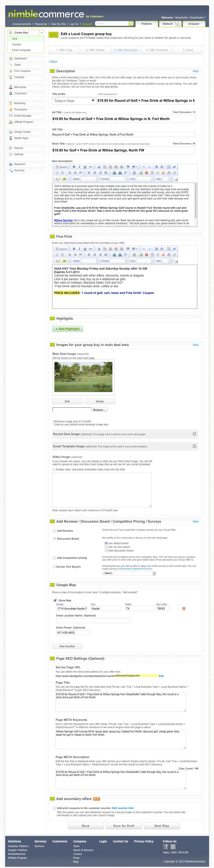Click Source button in Item Description editor
This screenshot has width=214, height=868.
(62, 167)
